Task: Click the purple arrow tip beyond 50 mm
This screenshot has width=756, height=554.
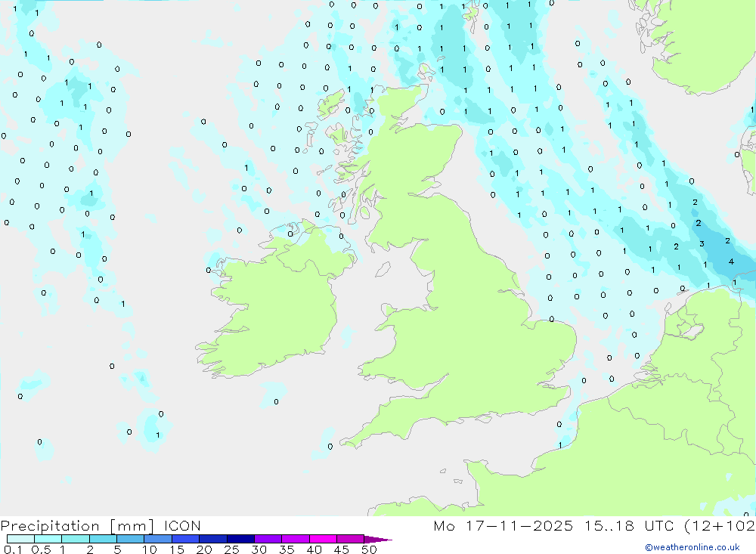Action: [378, 539]
